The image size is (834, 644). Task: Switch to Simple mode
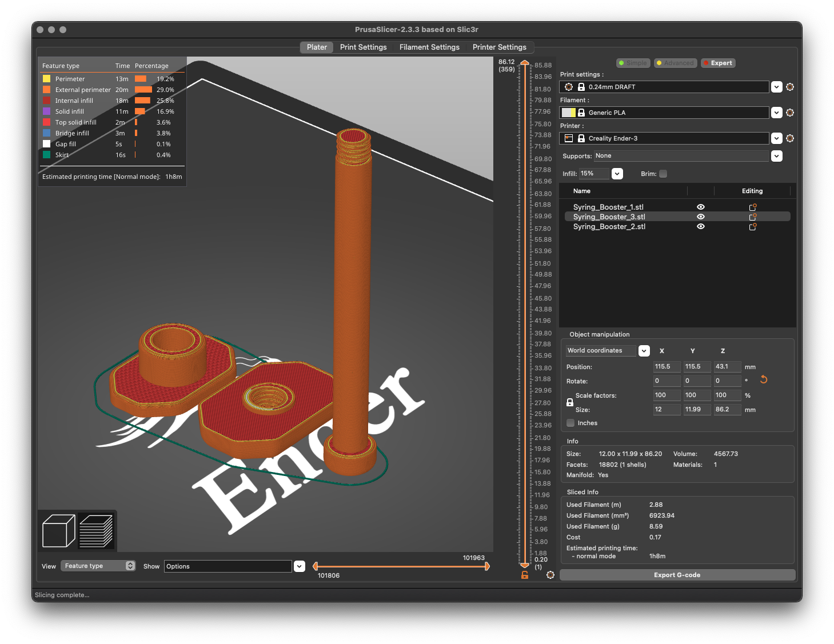tap(633, 63)
